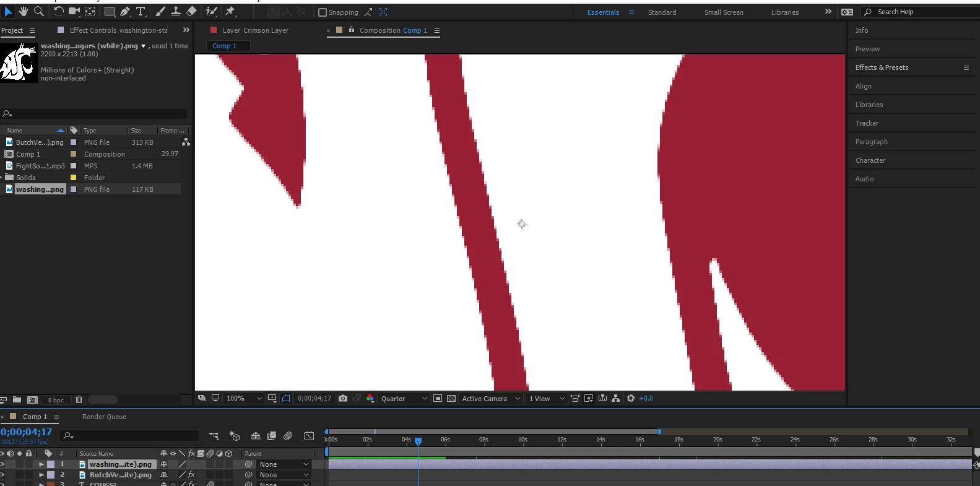Toggle shy switch for layer 1
The image size is (980, 486).
(164, 464)
